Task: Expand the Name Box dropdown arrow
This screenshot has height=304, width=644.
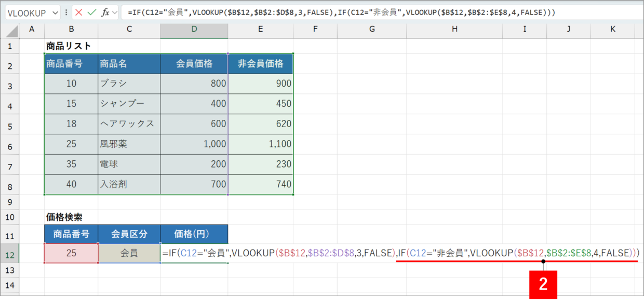Action: tap(56, 13)
